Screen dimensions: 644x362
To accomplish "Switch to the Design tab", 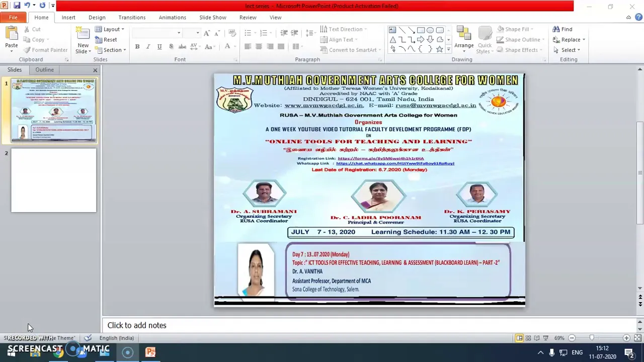I will [97, 18].
